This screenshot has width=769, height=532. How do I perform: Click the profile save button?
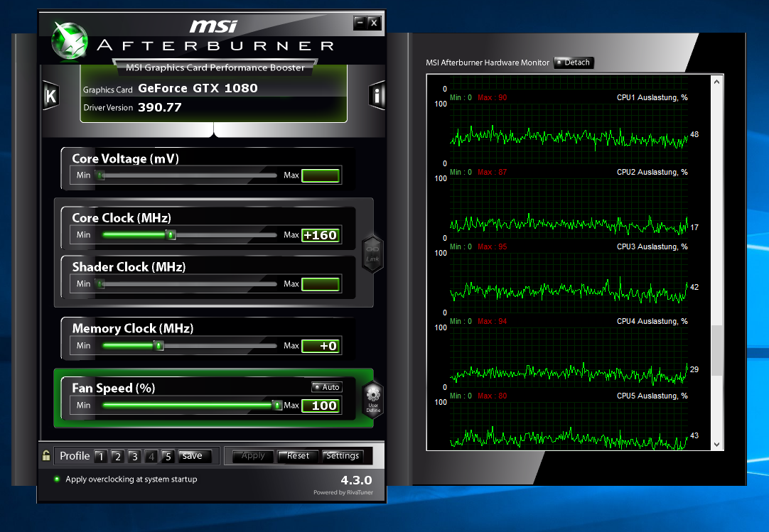click(195, 456)
